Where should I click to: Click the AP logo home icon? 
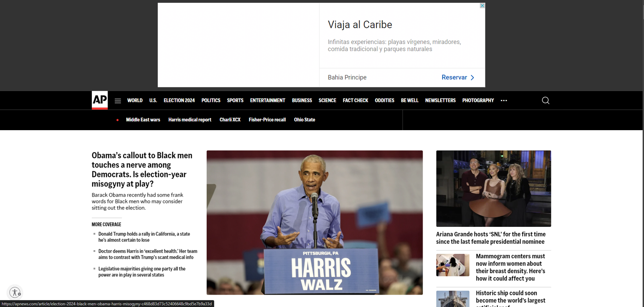99,100
